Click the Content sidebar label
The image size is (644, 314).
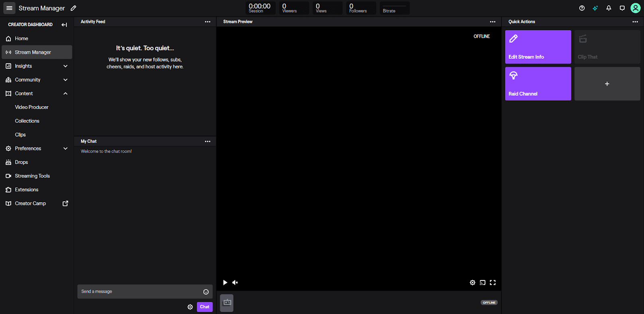(x=24, y=93)
